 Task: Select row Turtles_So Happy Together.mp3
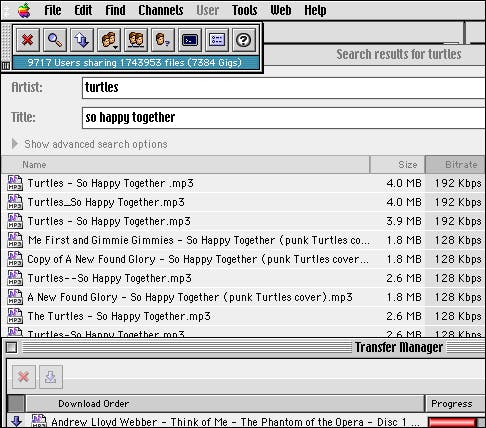243,202
